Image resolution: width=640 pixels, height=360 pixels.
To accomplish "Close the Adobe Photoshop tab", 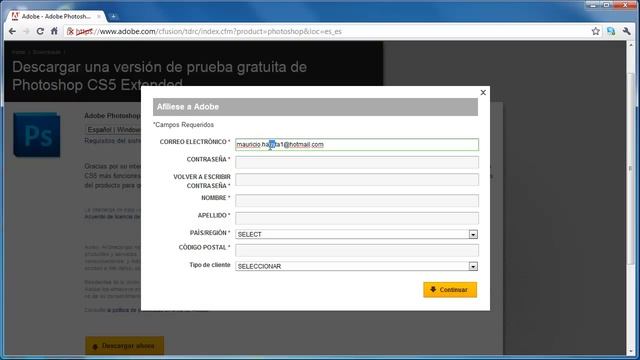I will 99,17.
